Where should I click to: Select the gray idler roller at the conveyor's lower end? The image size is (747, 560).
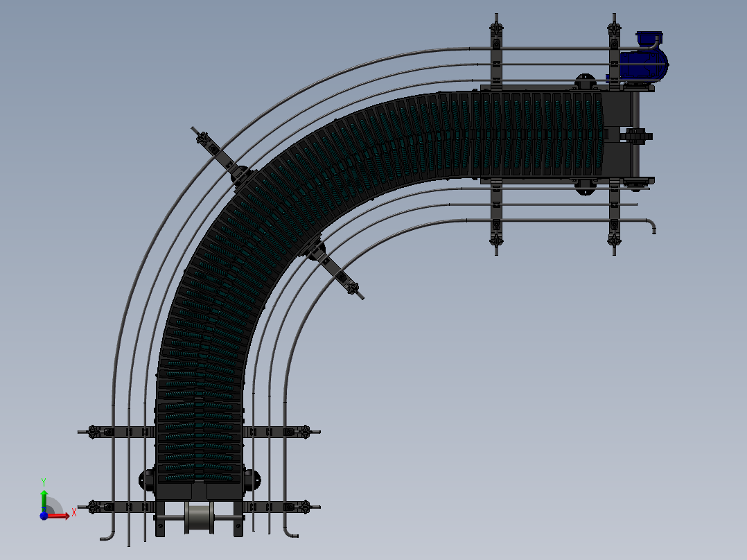pos(199,517)
